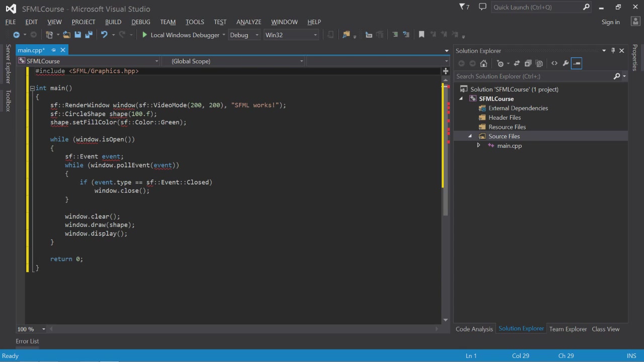Undo the last edit with the Undo arrow
Viewport: 644px width, 362px height.
click(x=104, y=35)
